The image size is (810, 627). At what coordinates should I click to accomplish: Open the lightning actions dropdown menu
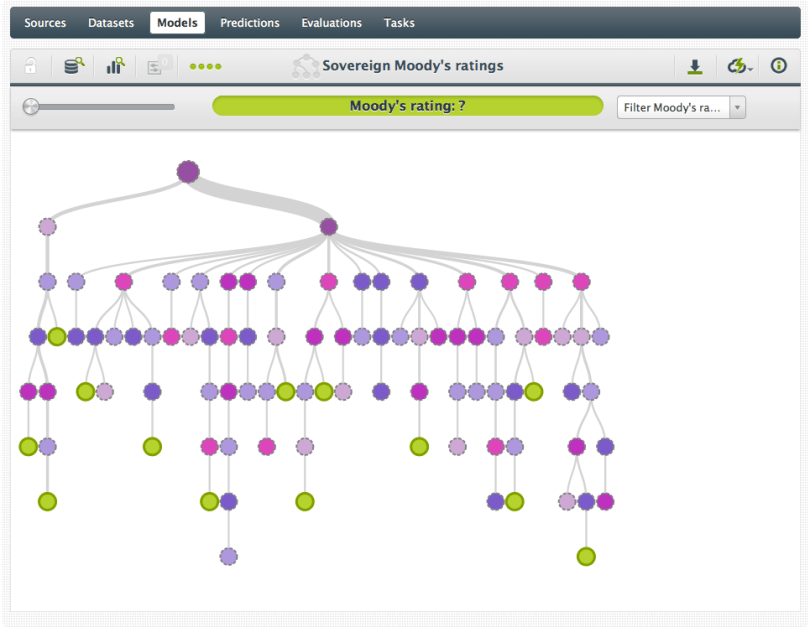[739, 66]
